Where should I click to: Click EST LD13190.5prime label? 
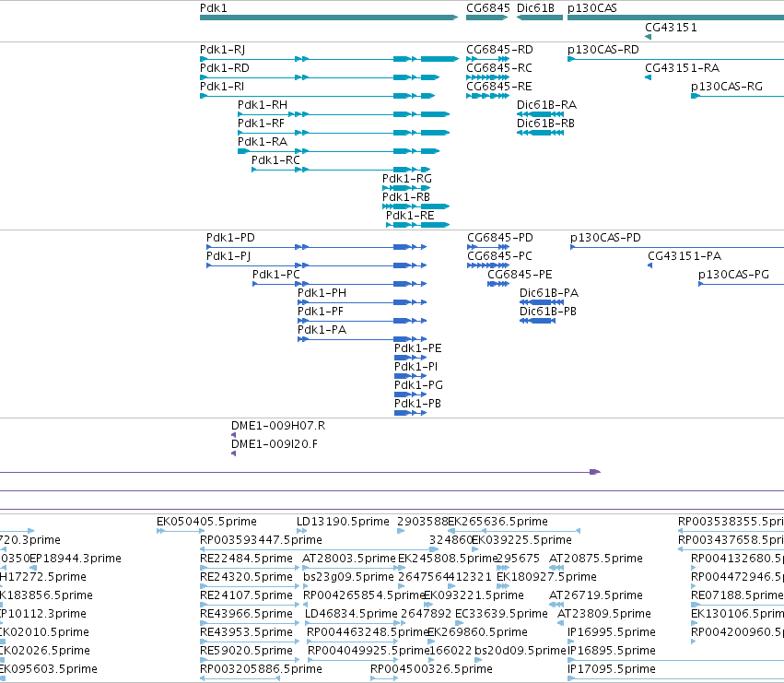343,522
